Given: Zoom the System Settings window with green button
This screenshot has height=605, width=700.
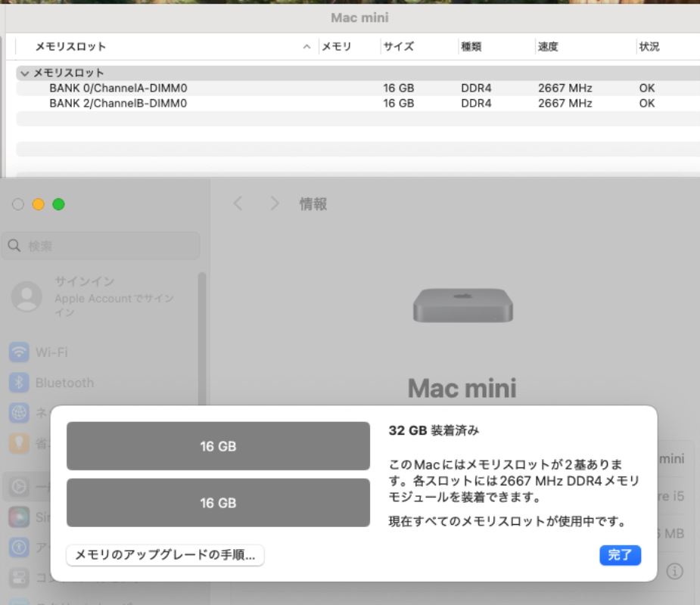Looking at the screenshot, I should pyautogui.click(x=58, y=204).
